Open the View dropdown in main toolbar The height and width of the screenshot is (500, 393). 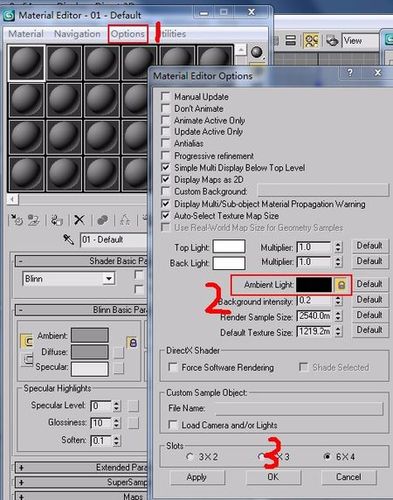coord(361,41)
